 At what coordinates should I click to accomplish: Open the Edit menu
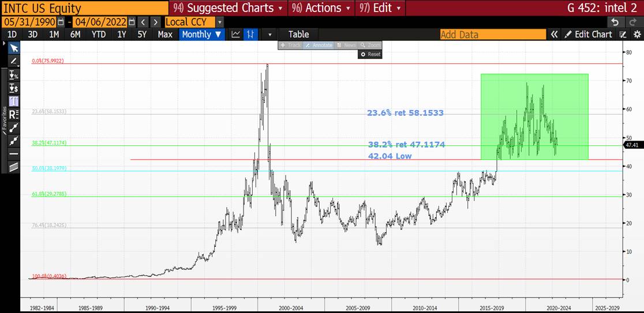point(380,8)
